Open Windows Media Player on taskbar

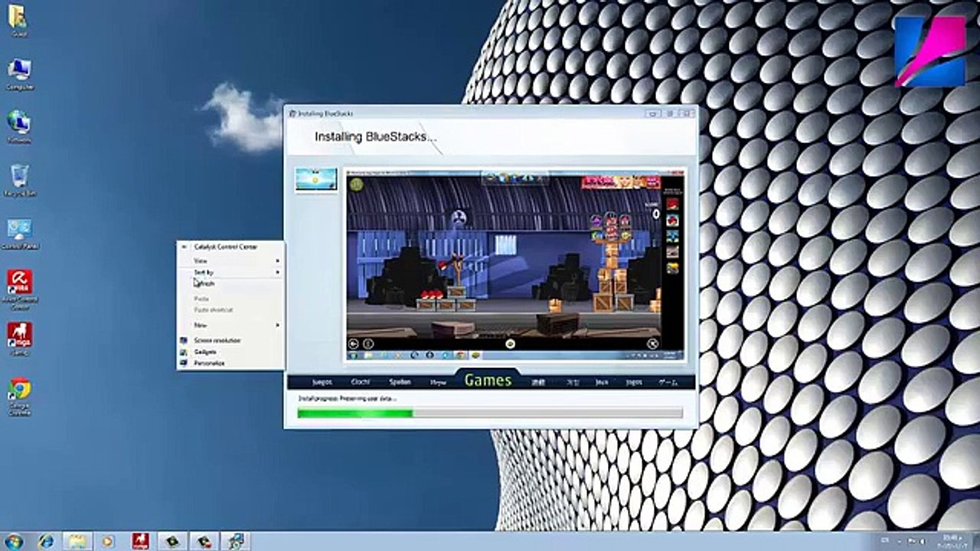point(107,541)
